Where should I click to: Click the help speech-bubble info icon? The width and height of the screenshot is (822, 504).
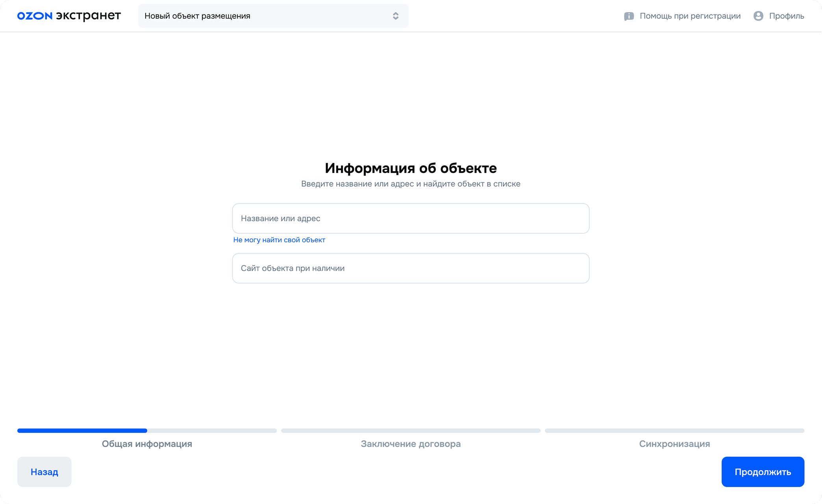tap(629, 16)
